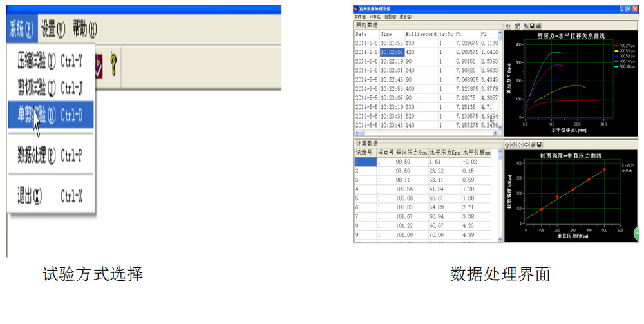Open chart properties icon above shear stress chart
This screenshot has width=644, height=324.
pos(517,26)
